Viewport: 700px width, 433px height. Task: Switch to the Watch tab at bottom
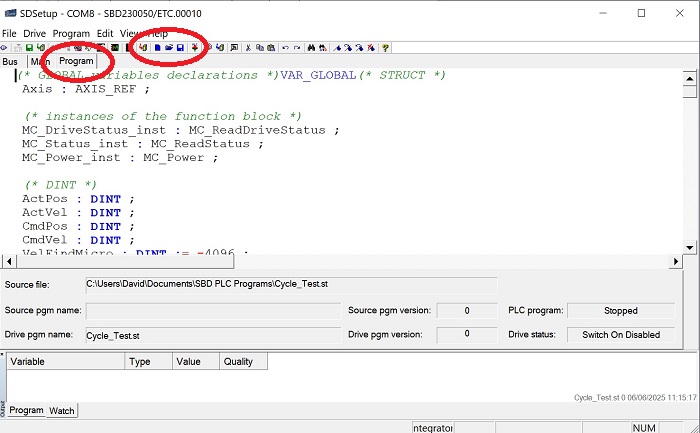coord(62,411)
